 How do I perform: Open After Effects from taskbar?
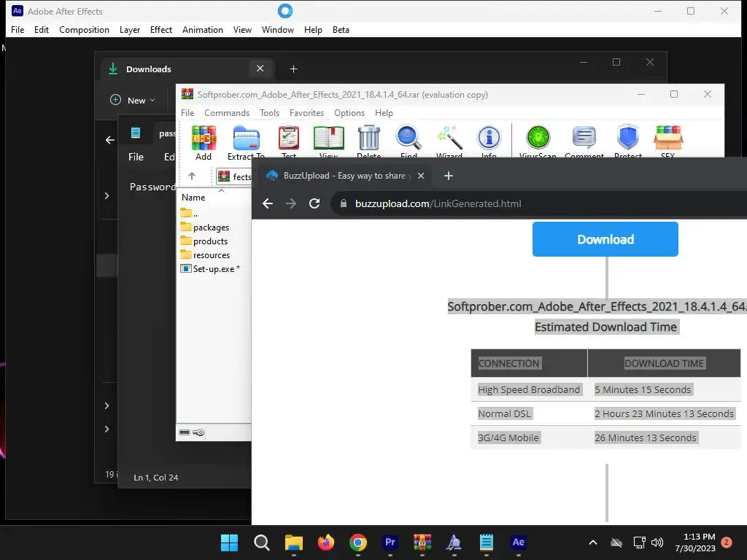click(519, 542)
